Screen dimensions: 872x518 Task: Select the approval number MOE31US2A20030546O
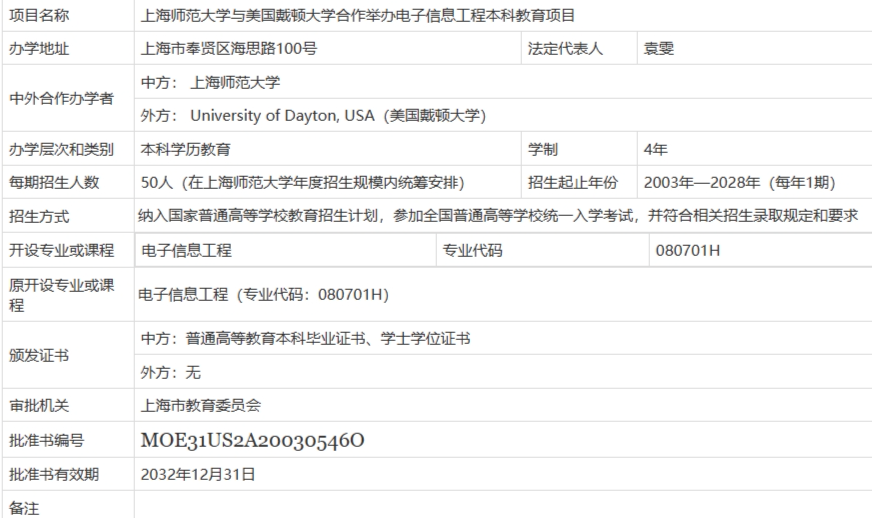pos(253,440)
